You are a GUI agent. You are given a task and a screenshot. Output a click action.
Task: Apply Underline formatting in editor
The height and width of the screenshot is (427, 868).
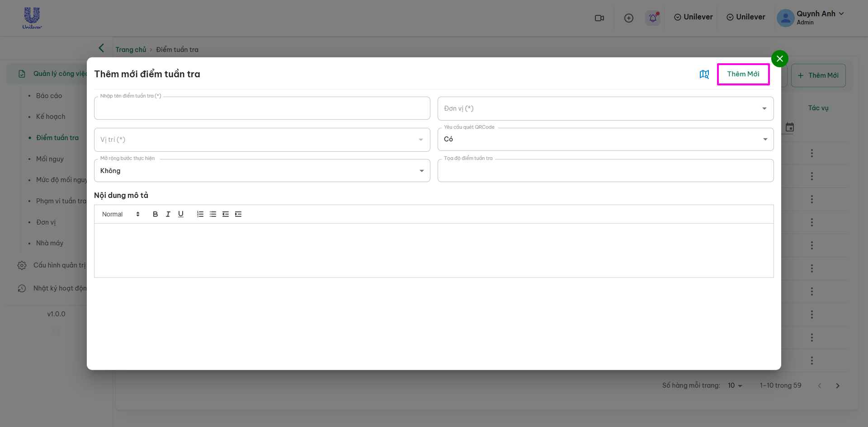tap(180, 214)
